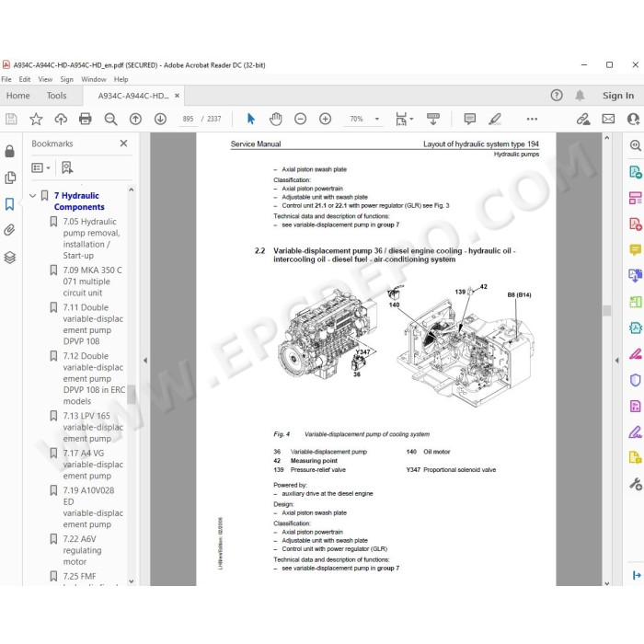
Task: Open bookmark 7.05 Hydraulic pump removal
Action: 92,238
